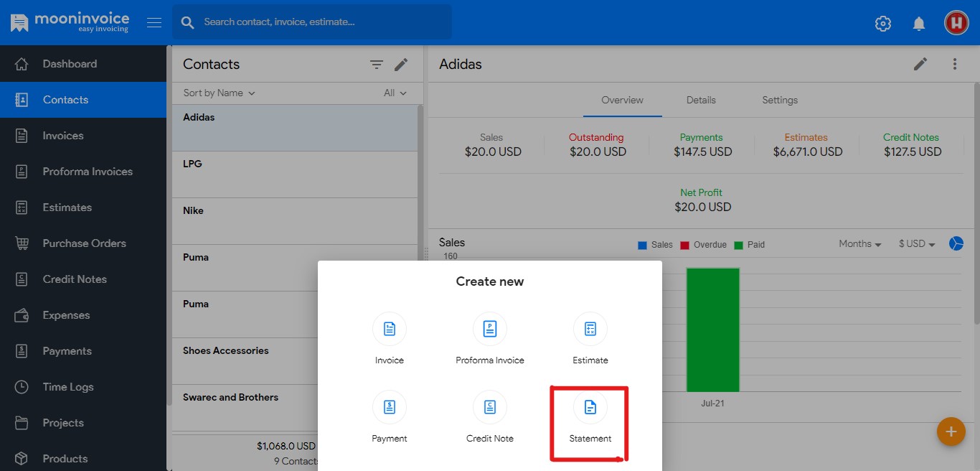This screenshot has width=980, height=471.
Task: Select Swarec and Brothers contact
Action: point(245,408)
